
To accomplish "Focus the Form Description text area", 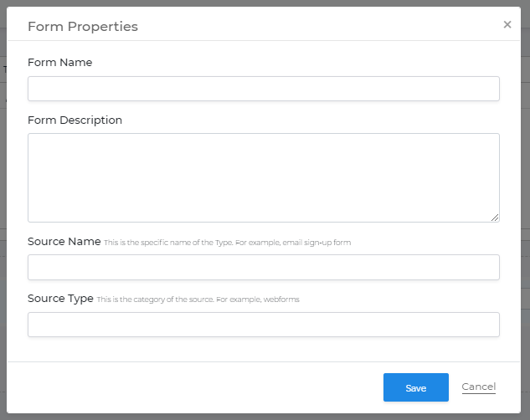I will pyautogui.click(x=263, y=177).
